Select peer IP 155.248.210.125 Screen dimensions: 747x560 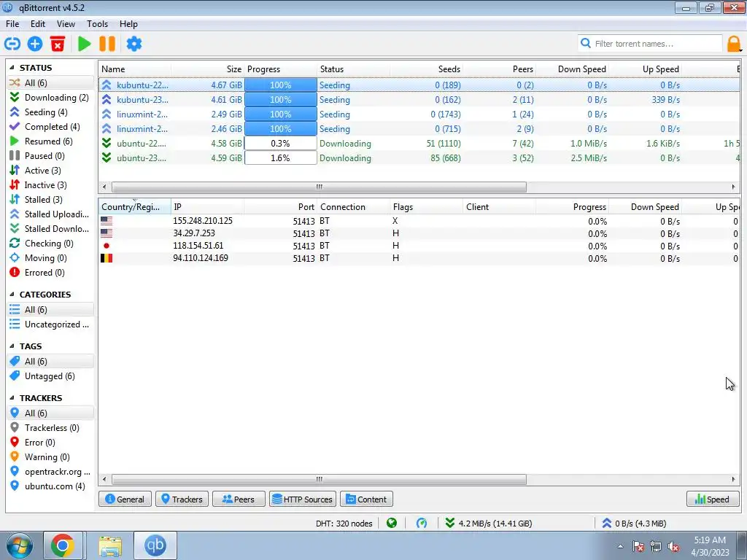tap(203, 221)
